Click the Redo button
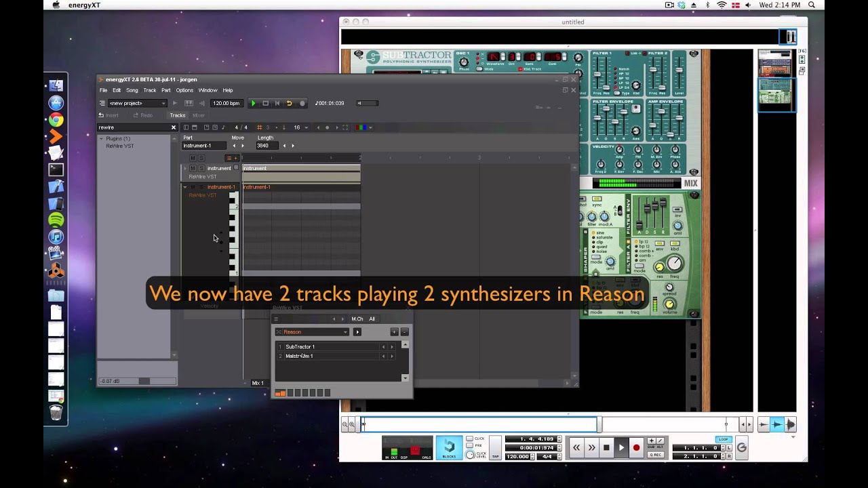 point(142,115)
